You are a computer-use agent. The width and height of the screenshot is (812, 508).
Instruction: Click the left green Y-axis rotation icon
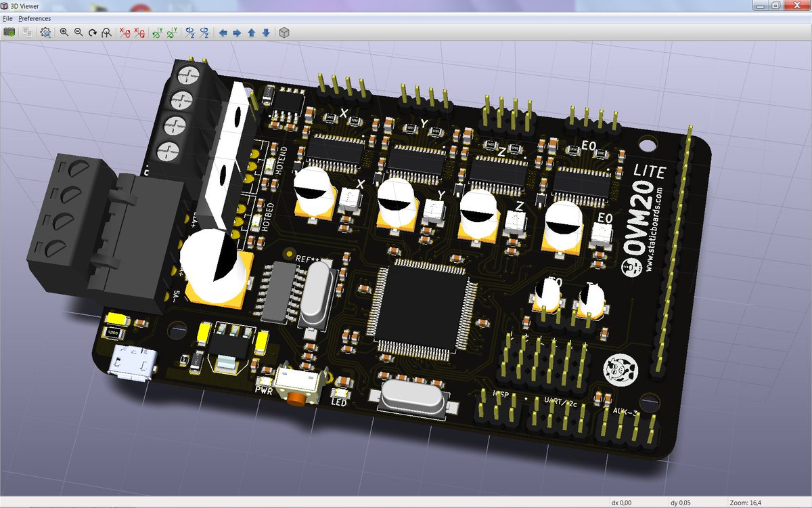(158, 32)
